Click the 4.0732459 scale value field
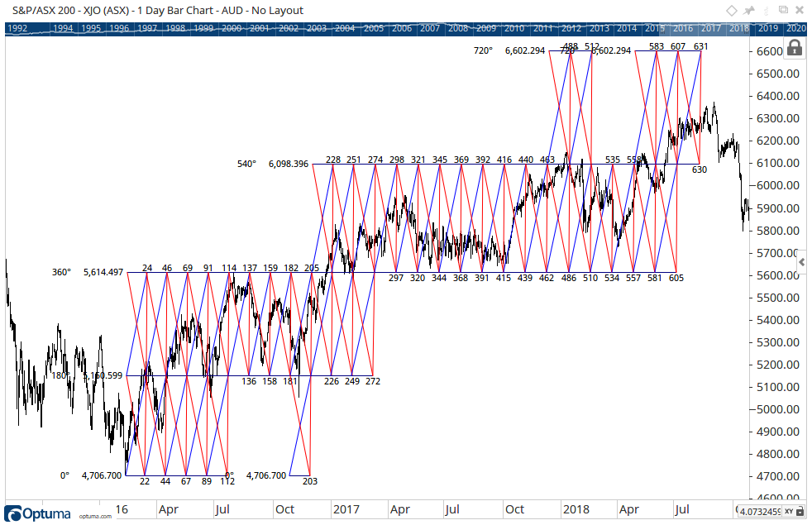This screenshot has width=812, height=525. click(x=760, y=511)
